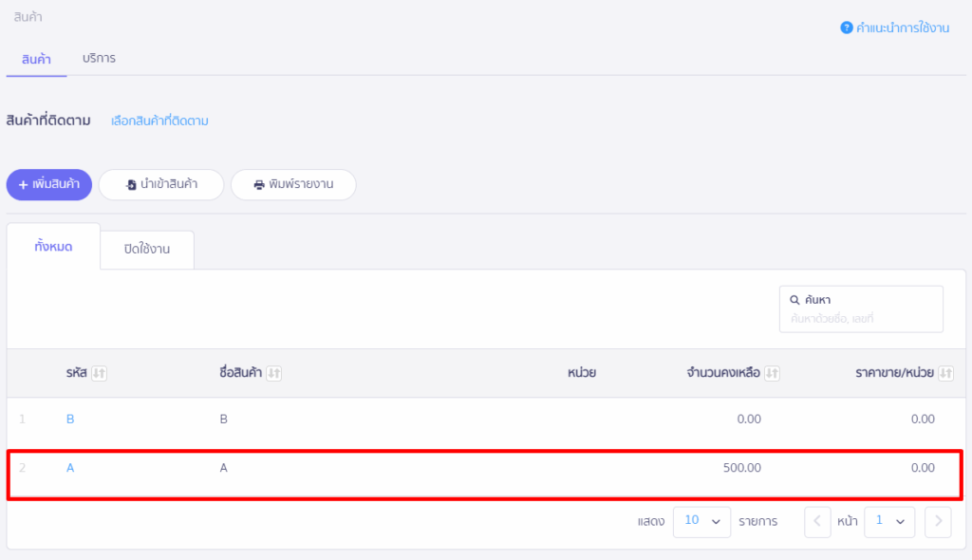Open product code A link
972x560 pixels.
coord(70,468)
